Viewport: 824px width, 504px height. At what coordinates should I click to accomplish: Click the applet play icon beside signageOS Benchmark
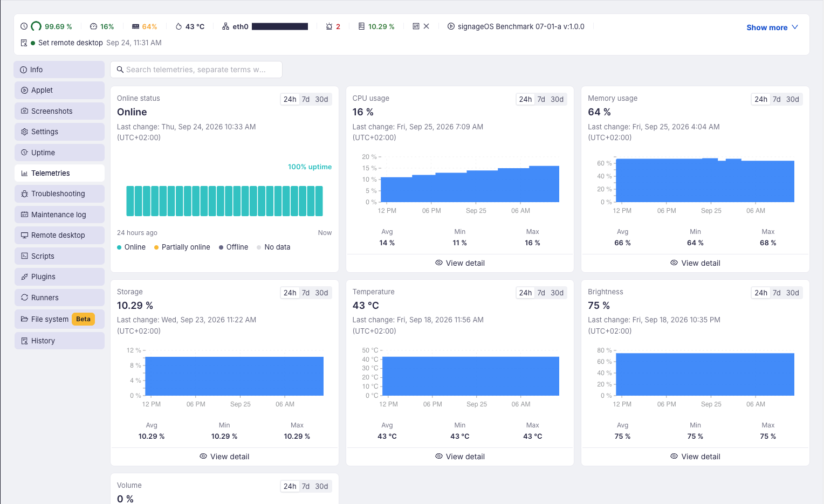tap(451, 26)
